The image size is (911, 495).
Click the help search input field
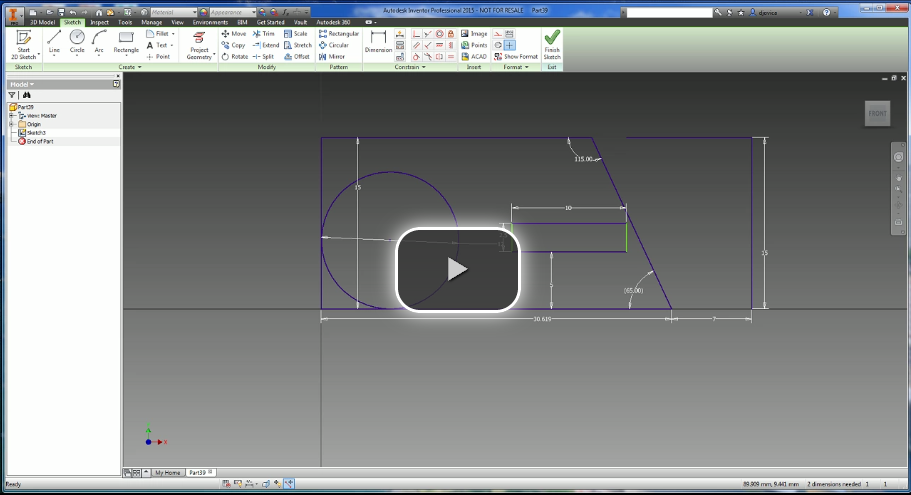click(x=669, y=12)
